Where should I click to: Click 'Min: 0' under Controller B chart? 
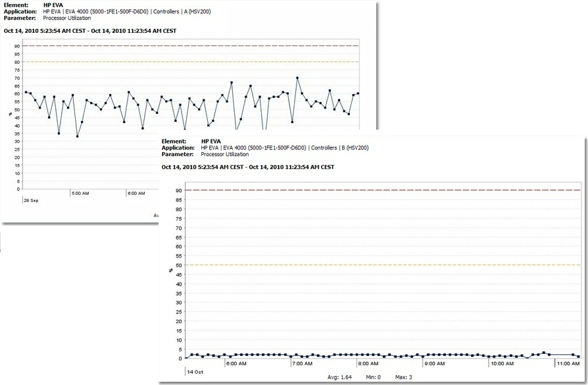pyautogui.click(x=373, y=377)
